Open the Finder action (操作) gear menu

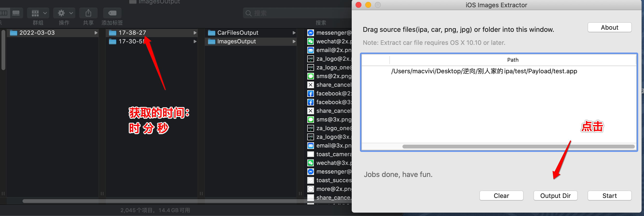64,13
